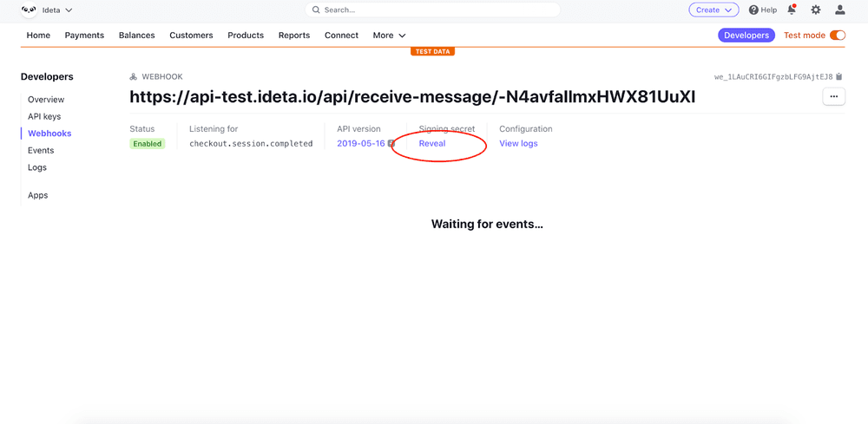Open the Create dropdown button
868x424 pixels.
(713, 10)
